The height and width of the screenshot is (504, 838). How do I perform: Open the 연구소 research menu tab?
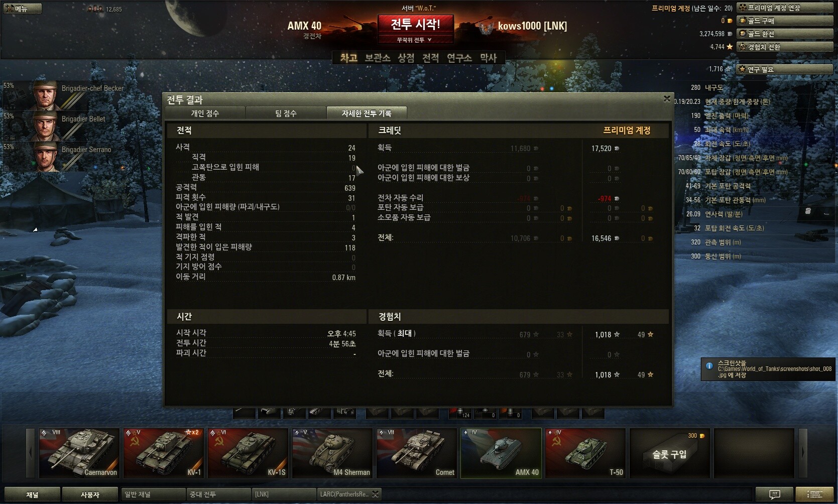tap(459, 58)
